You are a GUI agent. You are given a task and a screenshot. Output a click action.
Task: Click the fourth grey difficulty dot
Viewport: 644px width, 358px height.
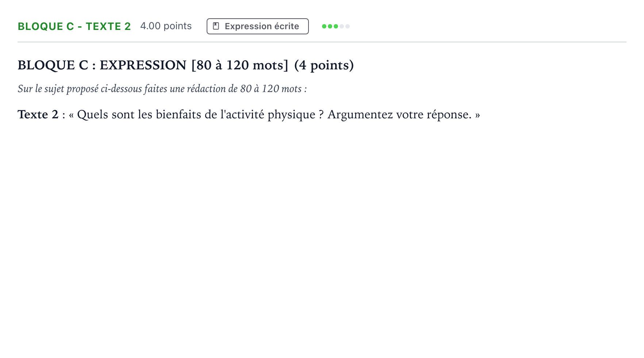[342, 26]
